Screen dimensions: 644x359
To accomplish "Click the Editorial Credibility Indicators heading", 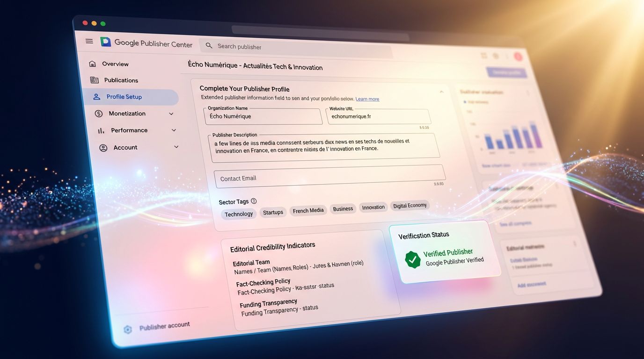I will tap(272, 246).
